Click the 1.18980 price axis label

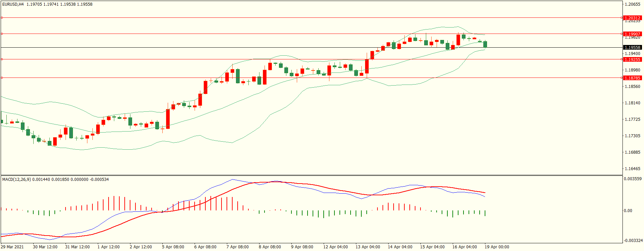point(632,70)
